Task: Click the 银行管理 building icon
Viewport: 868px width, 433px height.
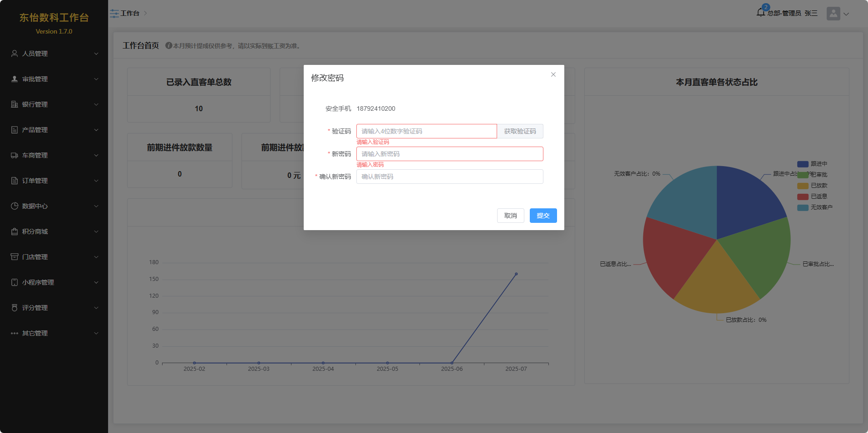Action: coord(15,104)
